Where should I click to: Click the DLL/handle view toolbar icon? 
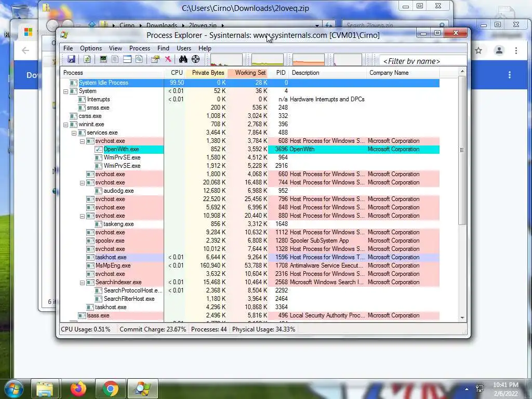point(139,59)
